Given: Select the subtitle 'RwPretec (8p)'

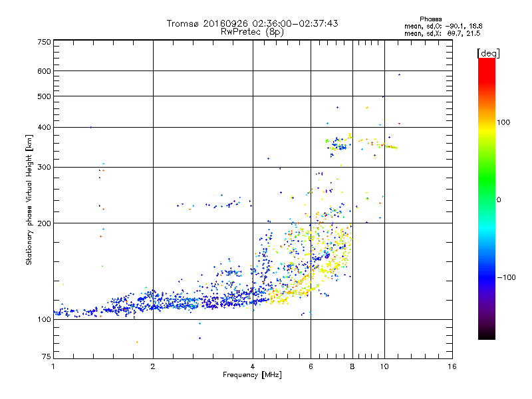Looking at the screenshot, I should pos(252,32).
